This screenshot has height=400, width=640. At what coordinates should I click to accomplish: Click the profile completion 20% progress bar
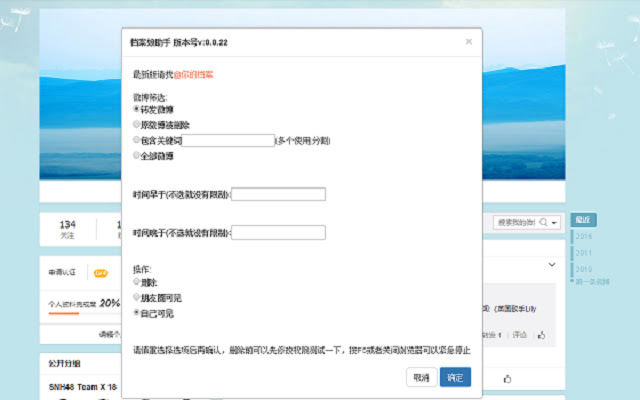tap(84, 313)
